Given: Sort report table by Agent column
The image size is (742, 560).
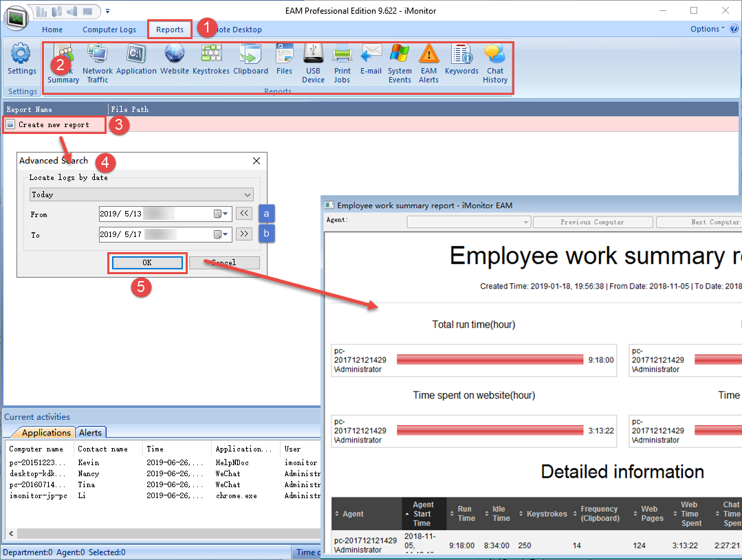Looking at the screenshot, I should click(367, 514).
